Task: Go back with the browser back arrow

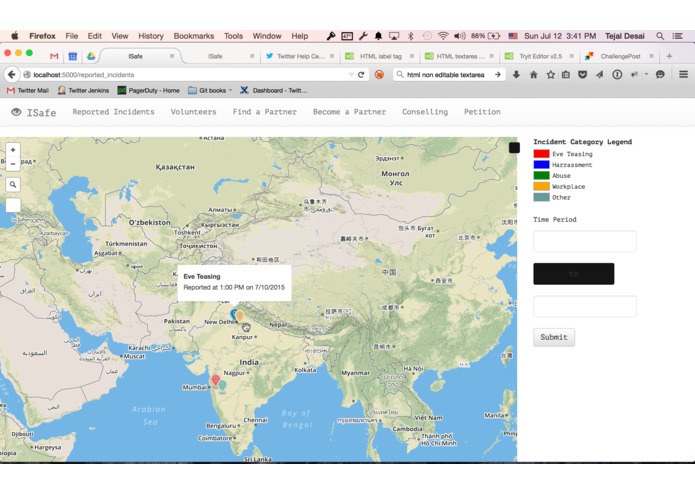Action: click(x=12, y=74)
